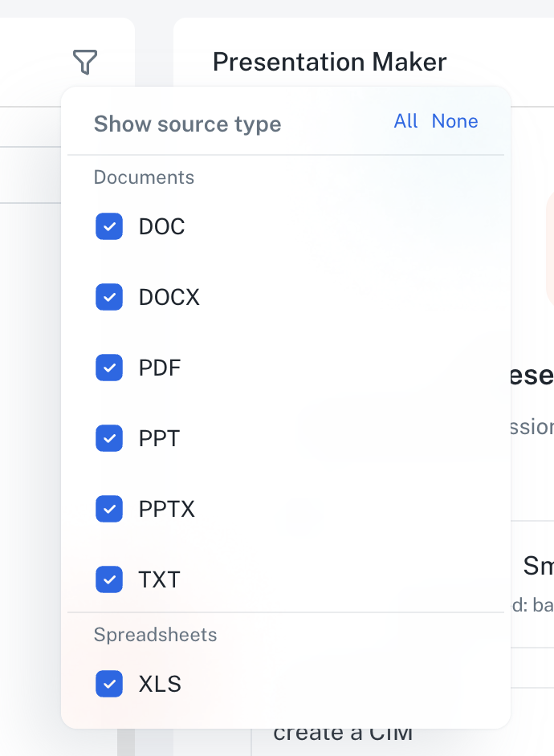Click the checkmark icon next to PPT
This screenshot has height=756, width=554.
click(109, 438)
